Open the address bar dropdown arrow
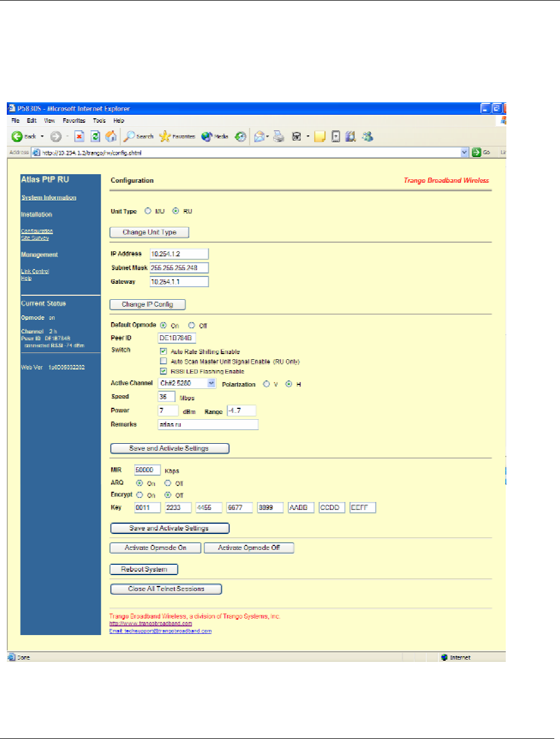 [x=464, y=152]
